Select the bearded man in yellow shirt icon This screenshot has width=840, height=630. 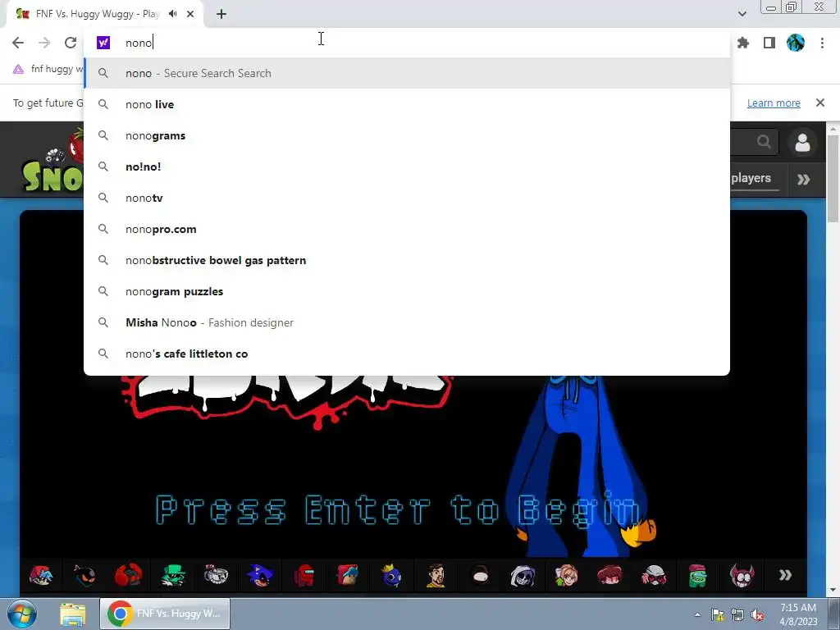(436, 575)
